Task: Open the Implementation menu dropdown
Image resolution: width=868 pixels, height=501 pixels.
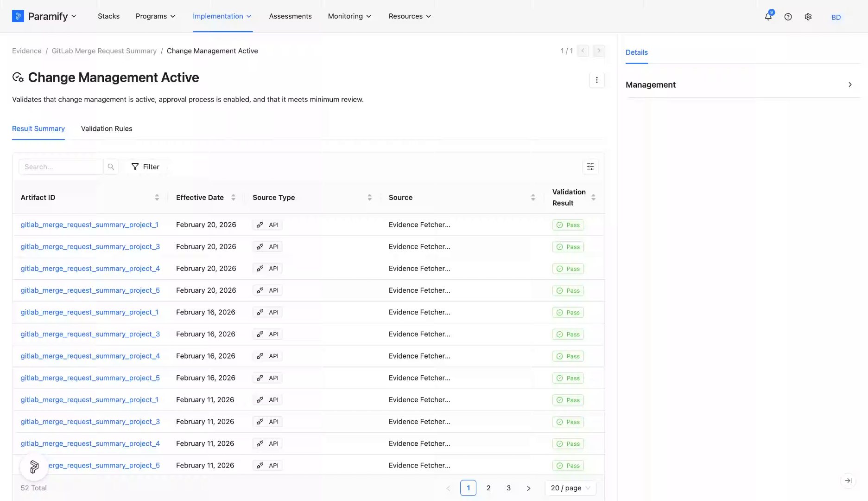Action: point(222,16)
